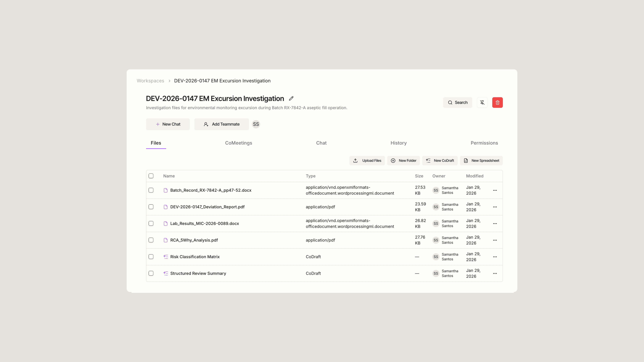Open more options for Batch_Record_RX-7842-A row
The height and width of the screenshot is (362, 644).
(495, 190)
